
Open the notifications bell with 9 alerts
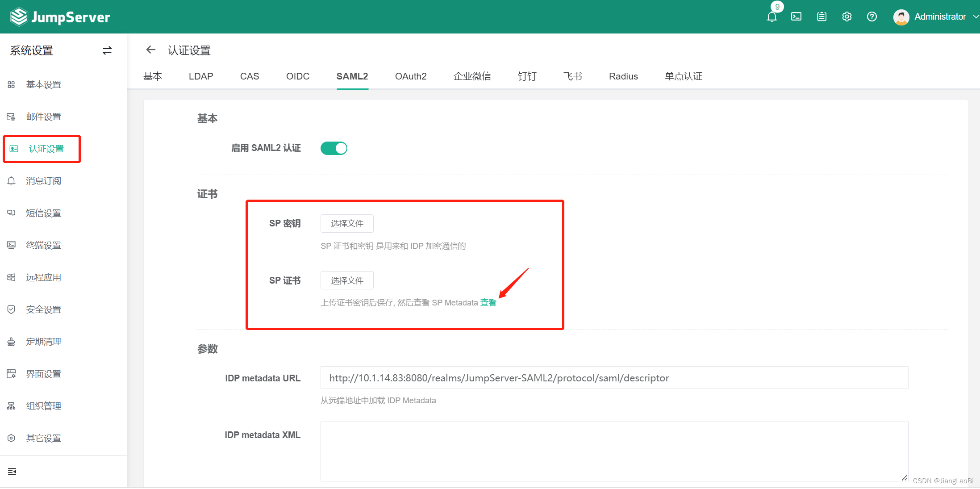point(772,17)
